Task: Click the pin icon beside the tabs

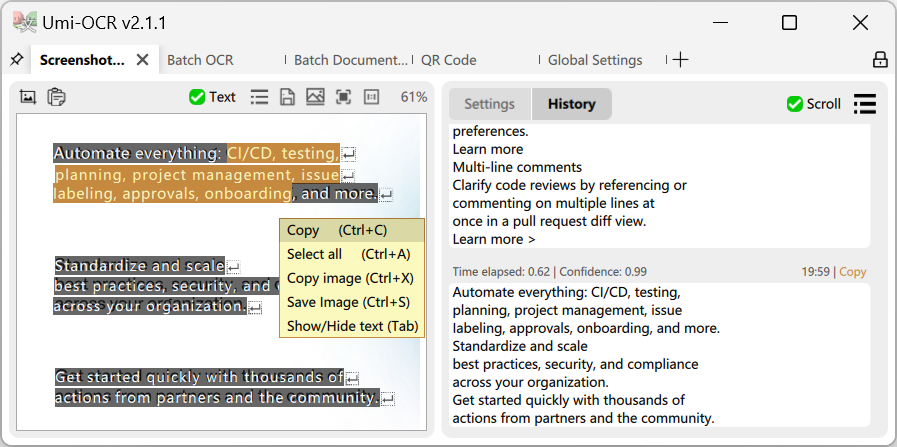Action: [x=17, y=59]
